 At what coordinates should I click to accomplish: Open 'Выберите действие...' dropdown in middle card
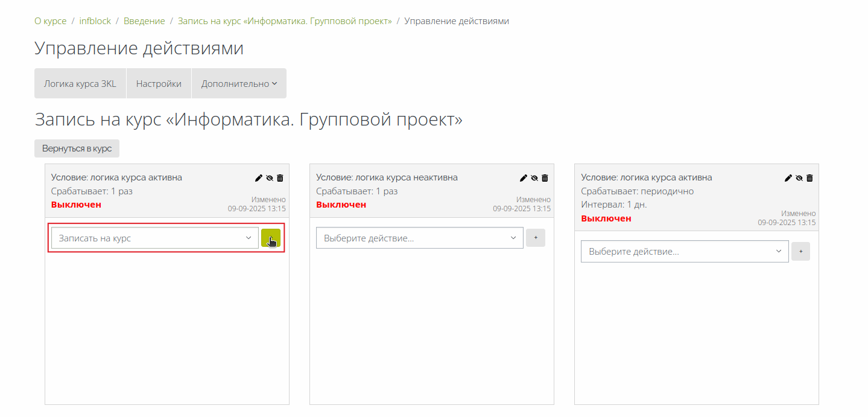tap(419, 238)
